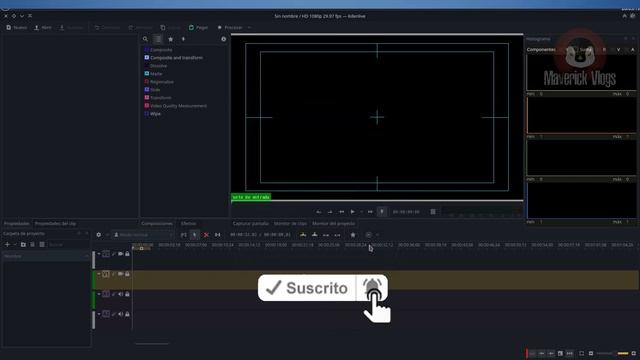Screen dimensions: 640x360
Task: Click the add clip plus icon in the project bin
Action: tap(7, 244)
